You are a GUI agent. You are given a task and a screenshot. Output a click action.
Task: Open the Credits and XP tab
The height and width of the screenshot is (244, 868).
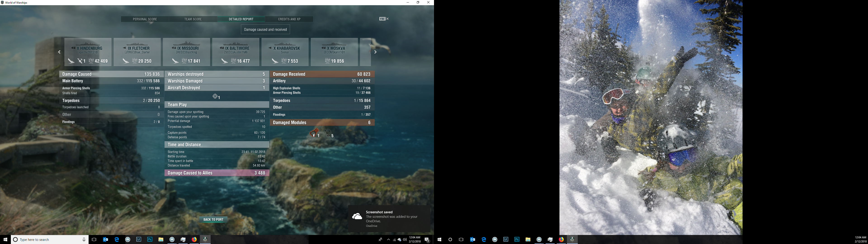(x=289, y=19)
